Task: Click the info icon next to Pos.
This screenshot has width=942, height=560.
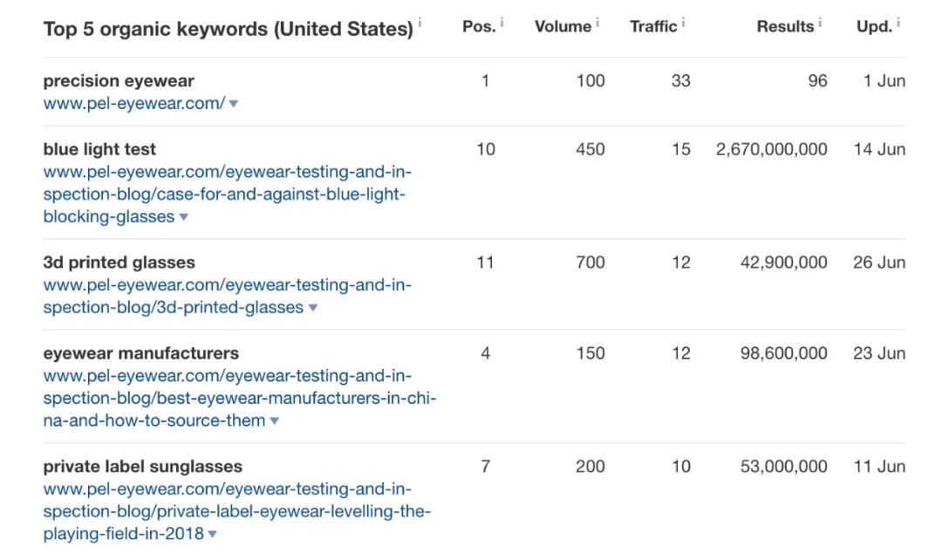Action: [x=502, y=22]
